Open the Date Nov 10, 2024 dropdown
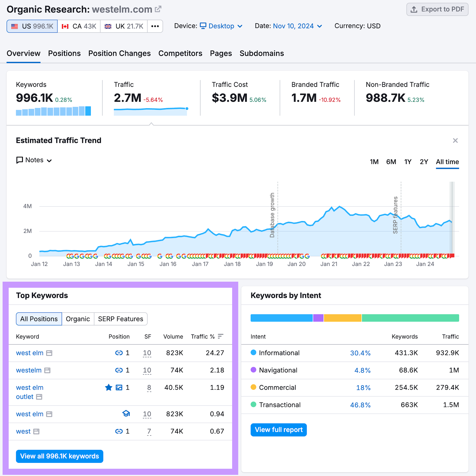The width and height of the screenshot is (476, 476). point(297,26)
